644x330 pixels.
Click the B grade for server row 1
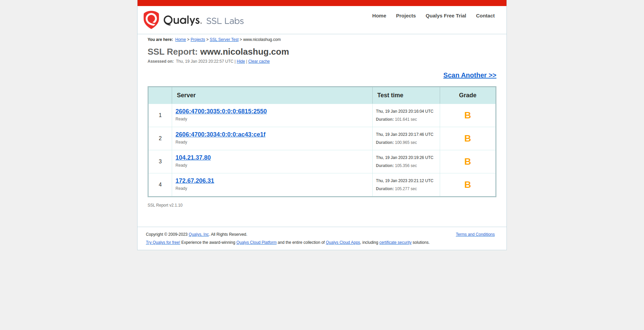pyautogui.click(x=468, y=115)
